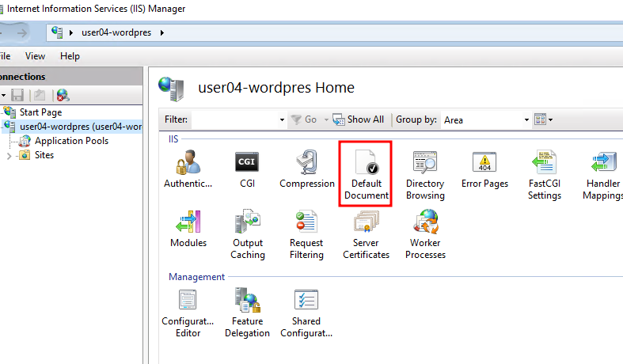Screen dimensions: 623x364
Task: Click the Save connections toolbar icon
Action: point(17,95)
